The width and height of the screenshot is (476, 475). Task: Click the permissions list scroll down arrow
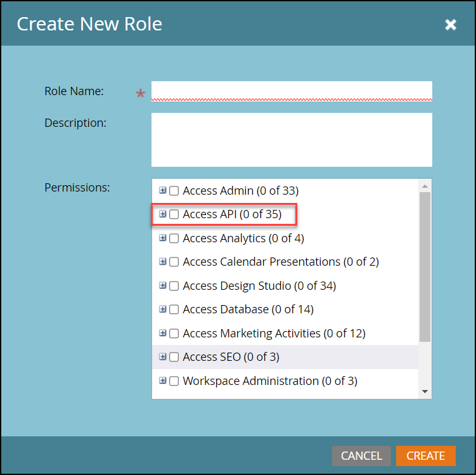point(425,392)
